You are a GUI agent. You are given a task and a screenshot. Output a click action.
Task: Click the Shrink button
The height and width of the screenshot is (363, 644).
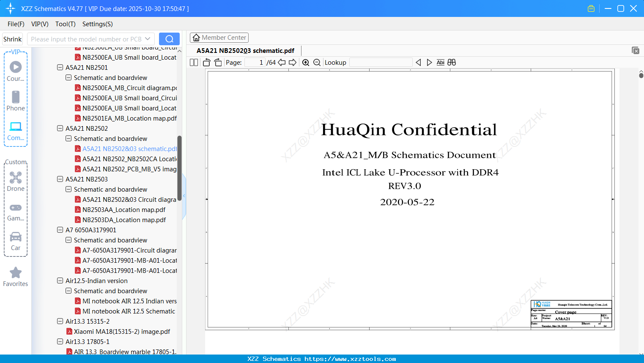coord(12,39)
